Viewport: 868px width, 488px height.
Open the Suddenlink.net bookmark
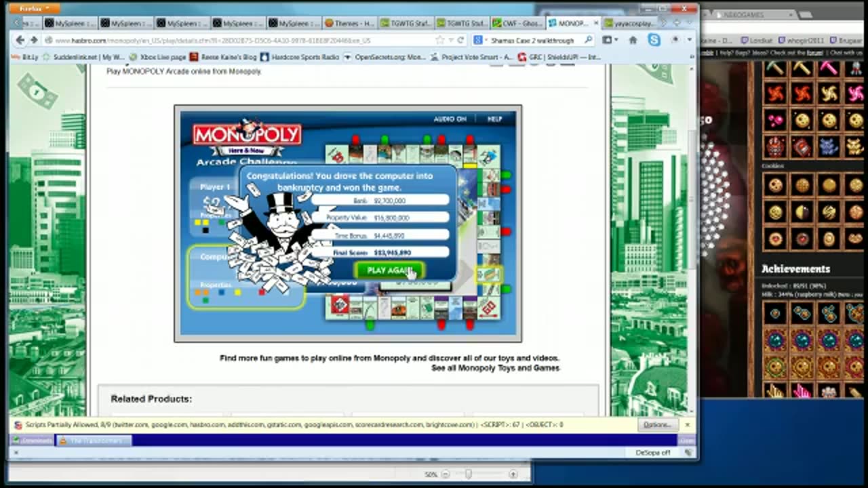tap(83, 57)
